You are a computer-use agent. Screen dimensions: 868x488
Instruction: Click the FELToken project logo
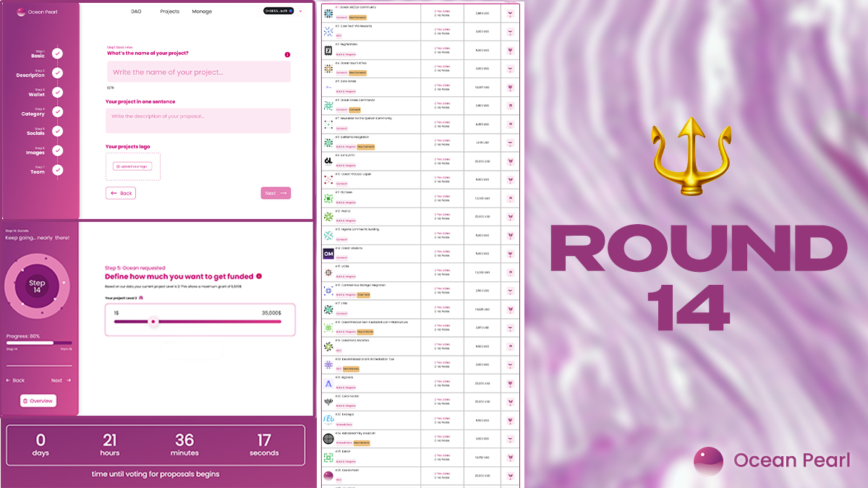(x=328, y=198)
